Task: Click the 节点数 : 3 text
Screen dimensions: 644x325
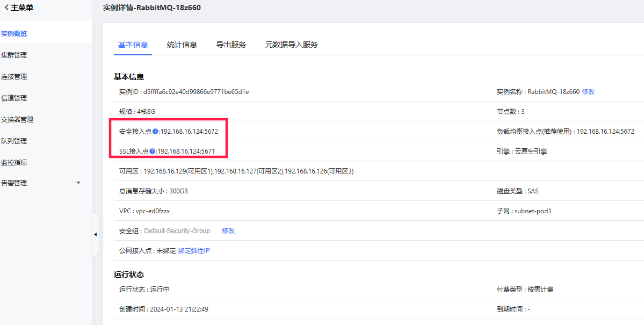Action: [510, 112]
